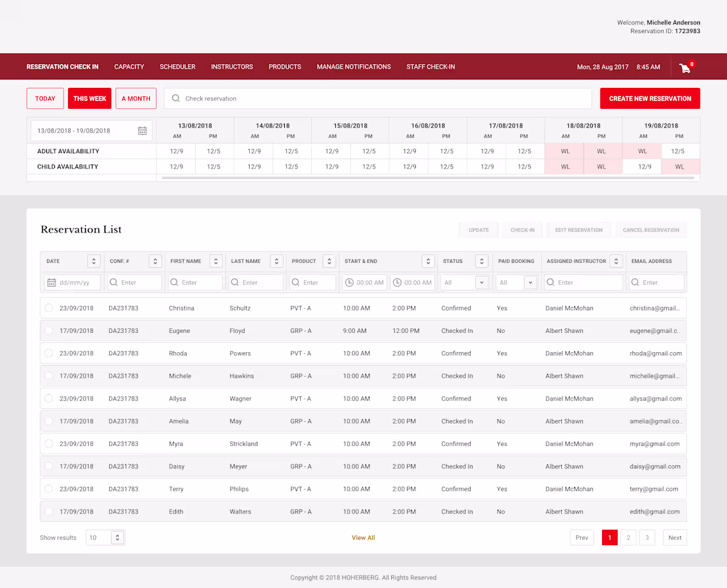Click the search icon in the Assigned Instructor filter

point(550,281)
